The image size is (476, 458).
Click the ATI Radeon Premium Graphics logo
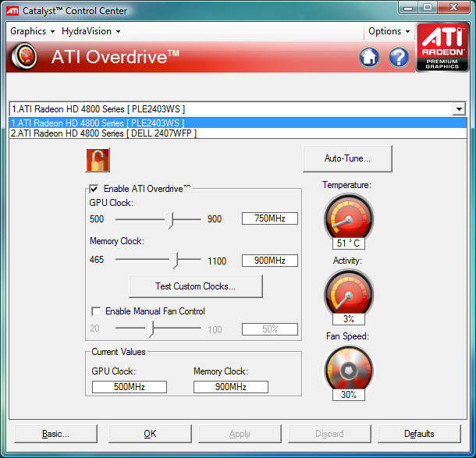[x=442, y=48]
